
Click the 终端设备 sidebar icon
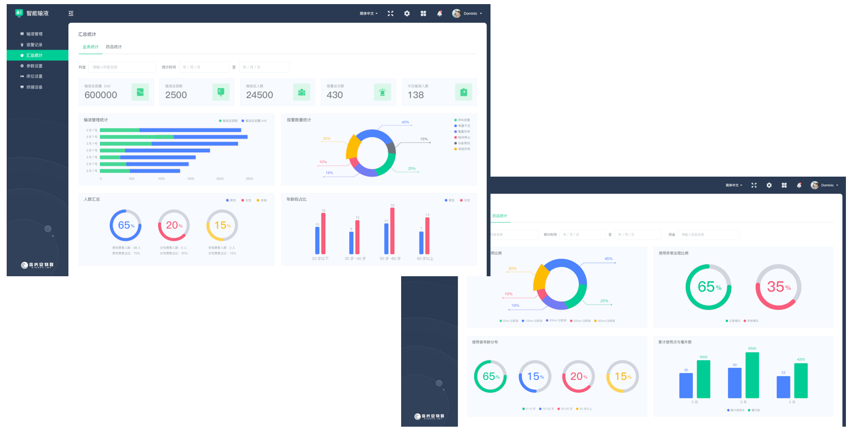pos(22,87)
